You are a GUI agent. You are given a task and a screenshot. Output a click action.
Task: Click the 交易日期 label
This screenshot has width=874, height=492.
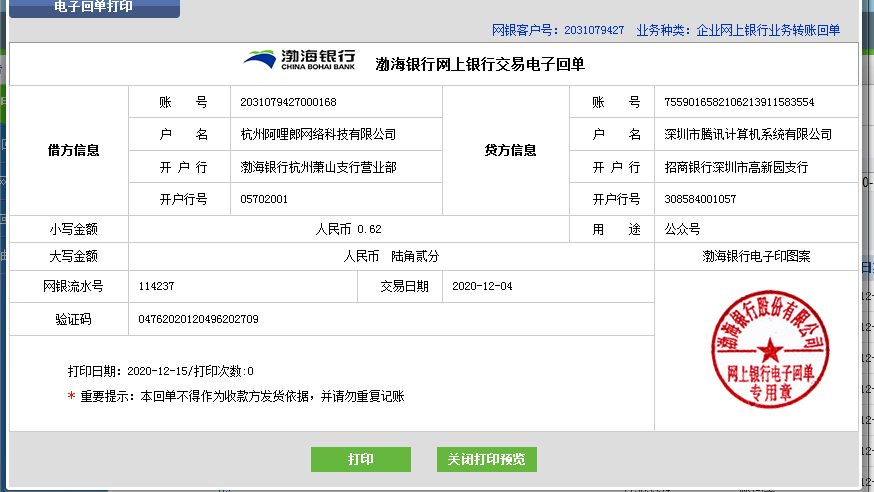(x=404, y=286)
